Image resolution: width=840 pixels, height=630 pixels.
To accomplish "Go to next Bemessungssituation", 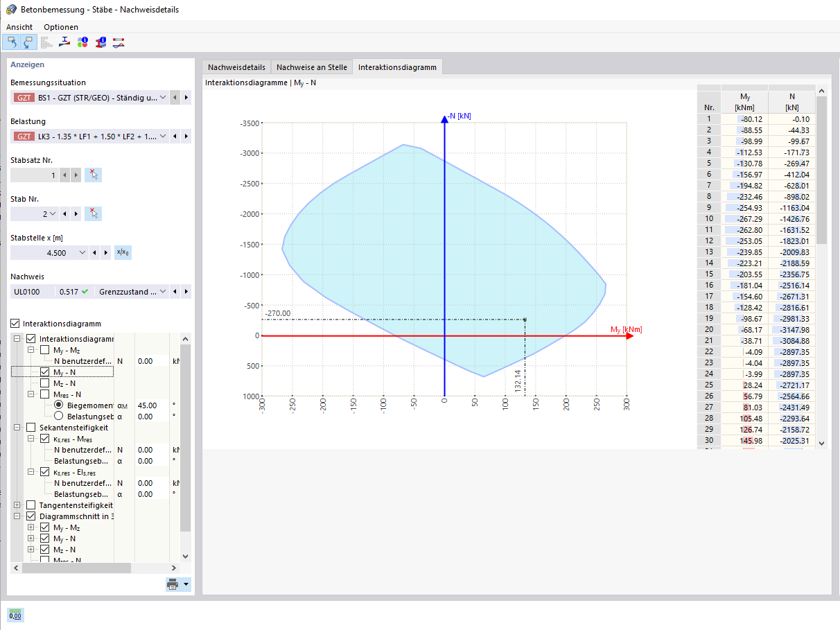I will (x=186, y=98).
